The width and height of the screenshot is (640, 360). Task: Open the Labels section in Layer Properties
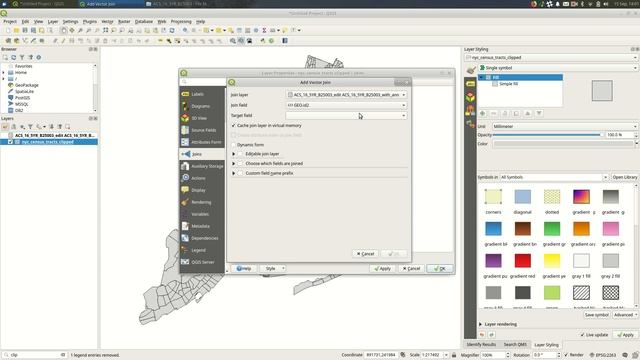tap(202, 94)
